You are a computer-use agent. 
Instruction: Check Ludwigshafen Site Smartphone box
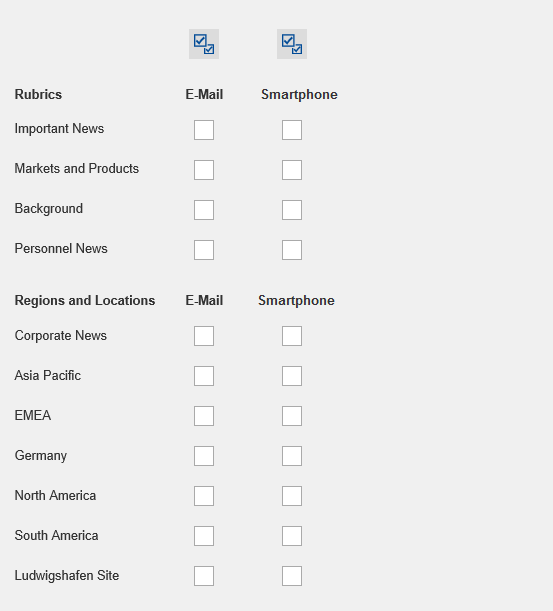click(x=292, y=576)
